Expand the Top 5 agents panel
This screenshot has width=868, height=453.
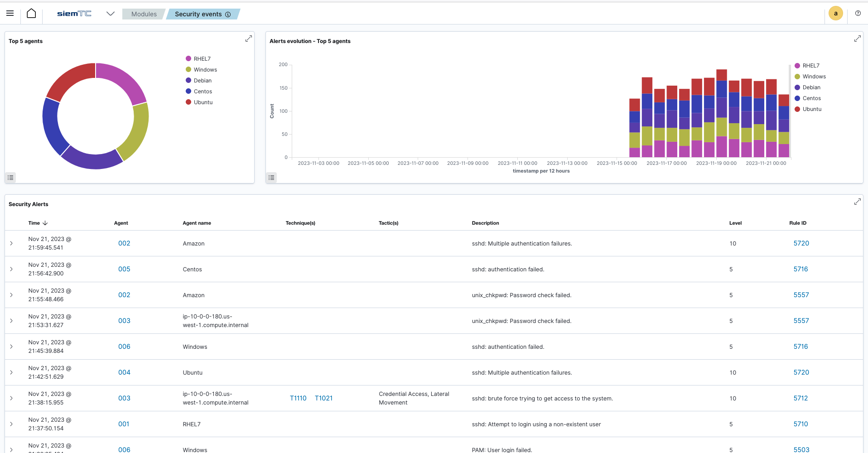[x=248, y=39]
